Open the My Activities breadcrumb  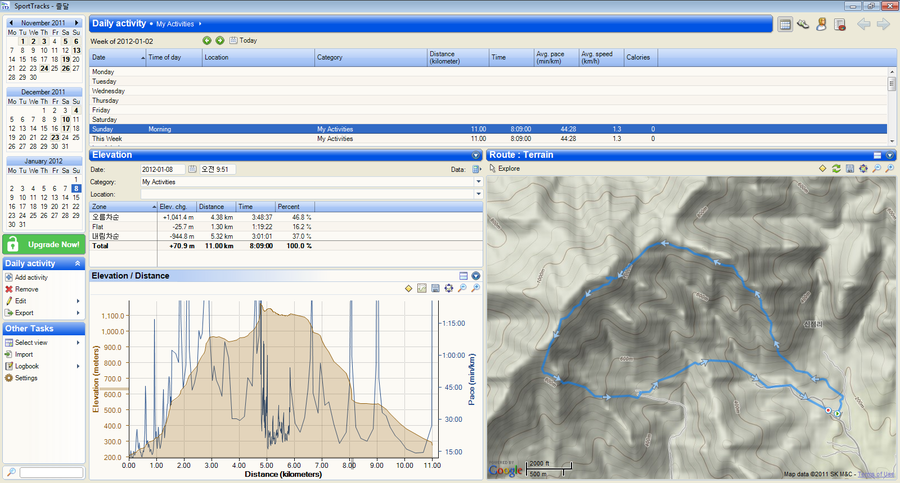click(x=175, y=24)
